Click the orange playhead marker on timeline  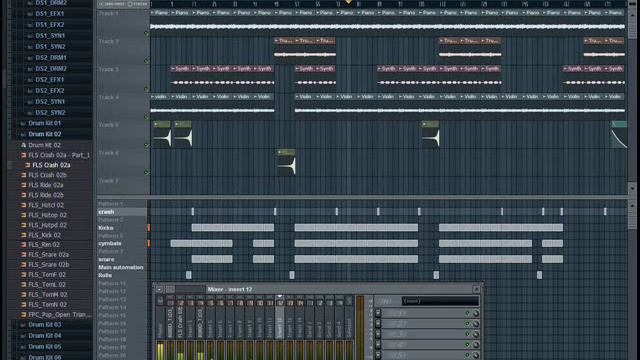348,2
